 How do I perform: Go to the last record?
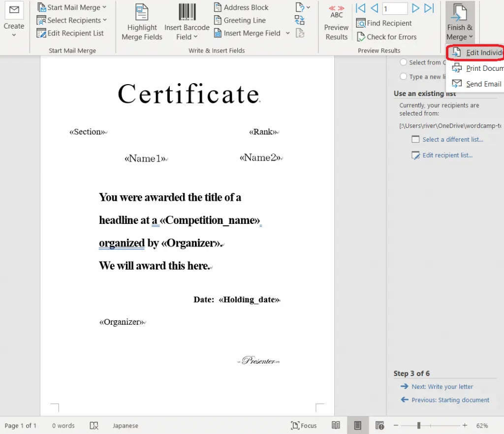429,8
